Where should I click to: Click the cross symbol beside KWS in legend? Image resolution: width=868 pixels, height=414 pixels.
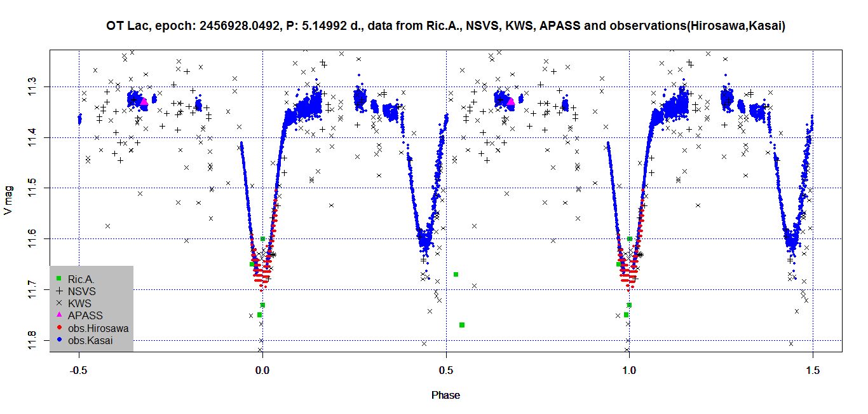click(58, 303)
